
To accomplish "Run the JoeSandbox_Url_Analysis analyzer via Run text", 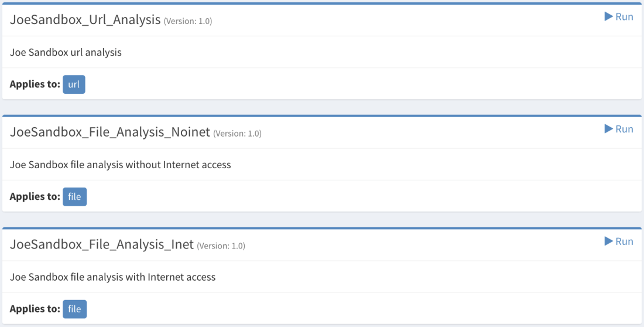I will pos(624,16).
